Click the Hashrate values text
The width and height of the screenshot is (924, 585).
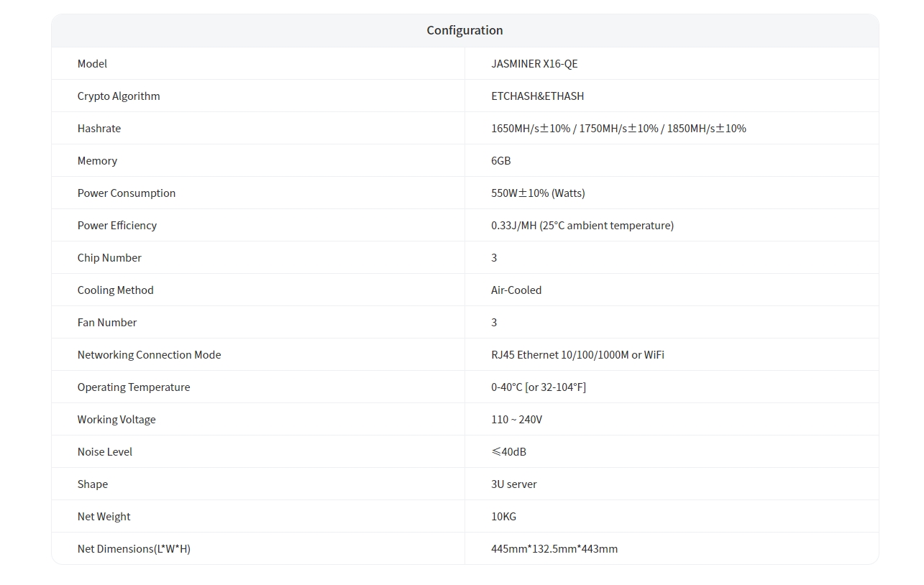point(618,129)
